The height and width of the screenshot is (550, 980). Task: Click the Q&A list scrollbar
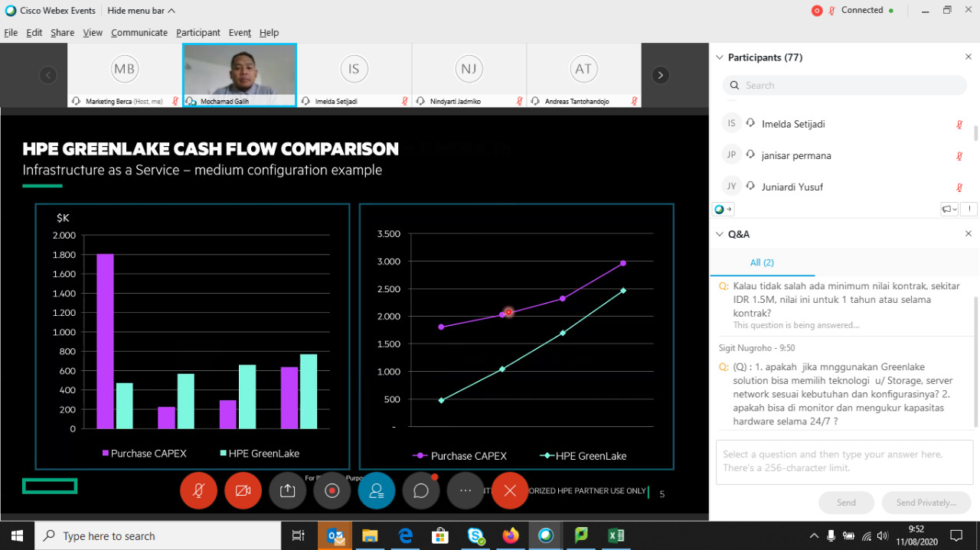pyautogui.click(x=975, y=363)
